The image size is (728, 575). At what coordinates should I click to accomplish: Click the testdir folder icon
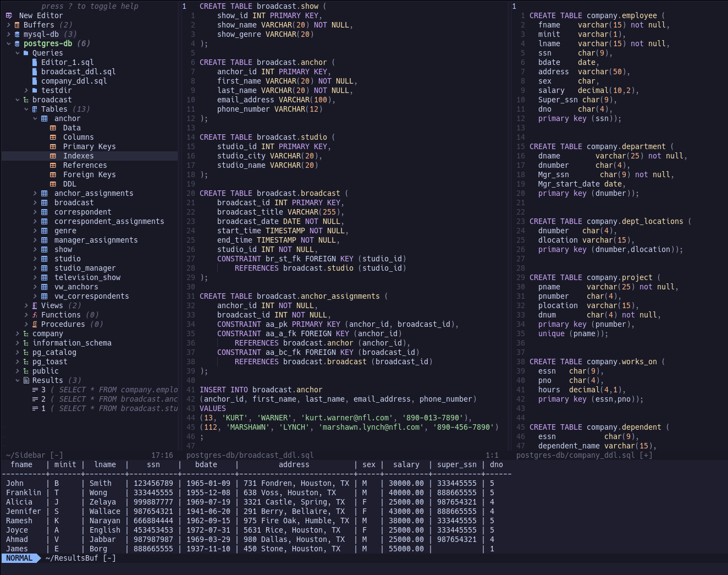point(35,90)
